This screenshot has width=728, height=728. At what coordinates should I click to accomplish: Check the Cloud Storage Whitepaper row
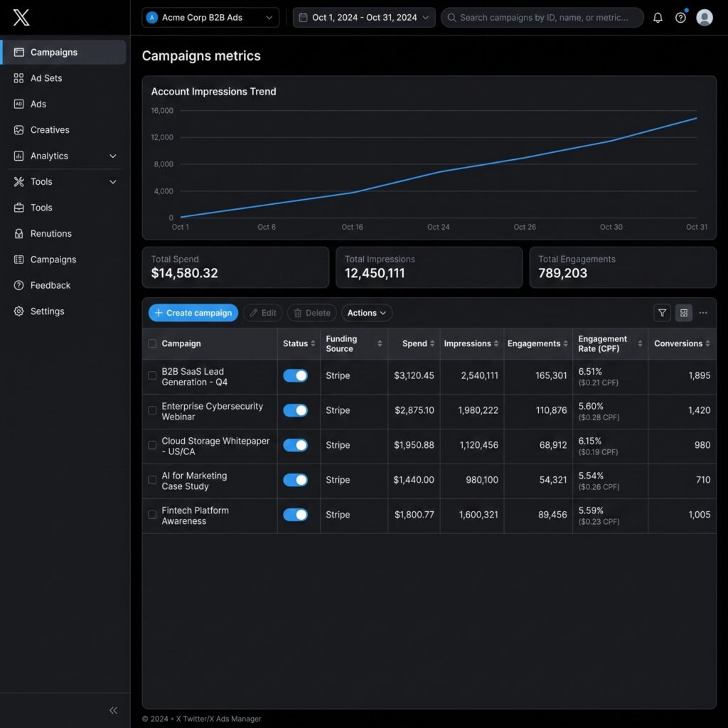coord(152,445)
